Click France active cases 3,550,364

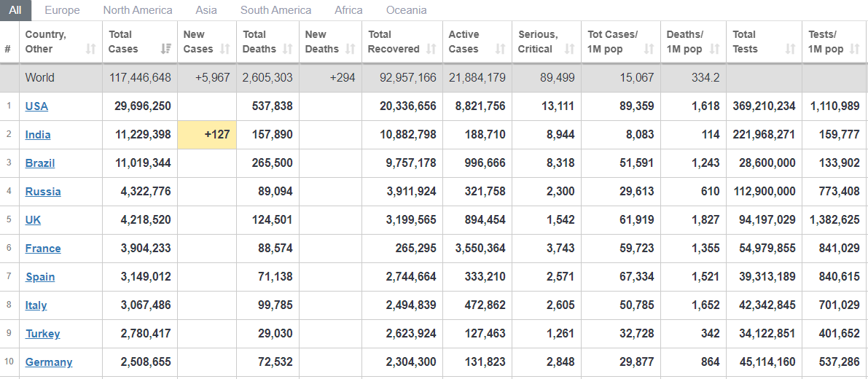[480, 249]
